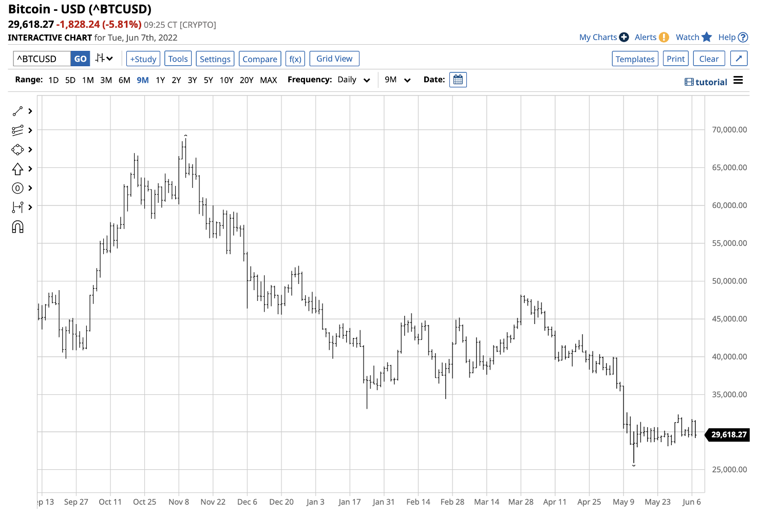Open the Help link
The height and width of the screenshot is (532, 757).
727,37
